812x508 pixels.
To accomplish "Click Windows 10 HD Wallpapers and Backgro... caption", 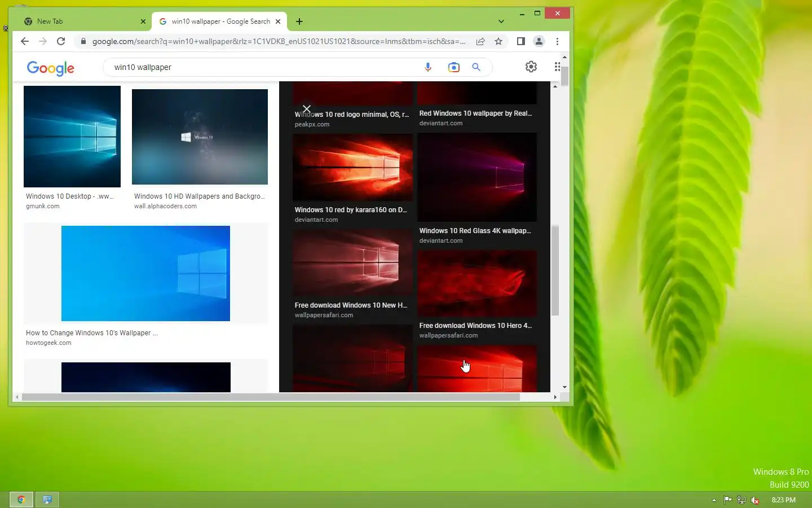I will point(200,196).
